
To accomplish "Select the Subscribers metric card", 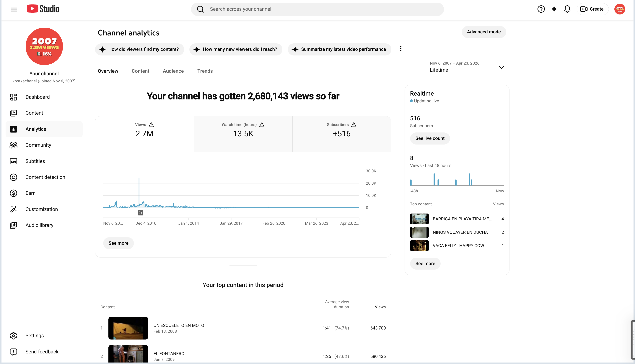I will (x=341, y=134).
